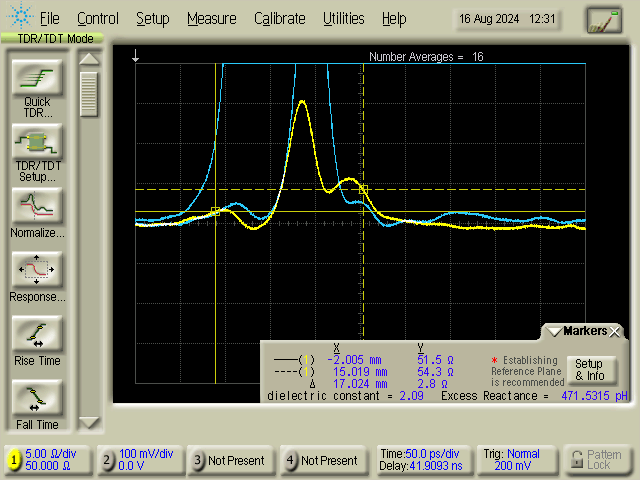Click Excess Reactance value 471.5315 pH
This screenshot has height=480, width=640.
point(594,396)
